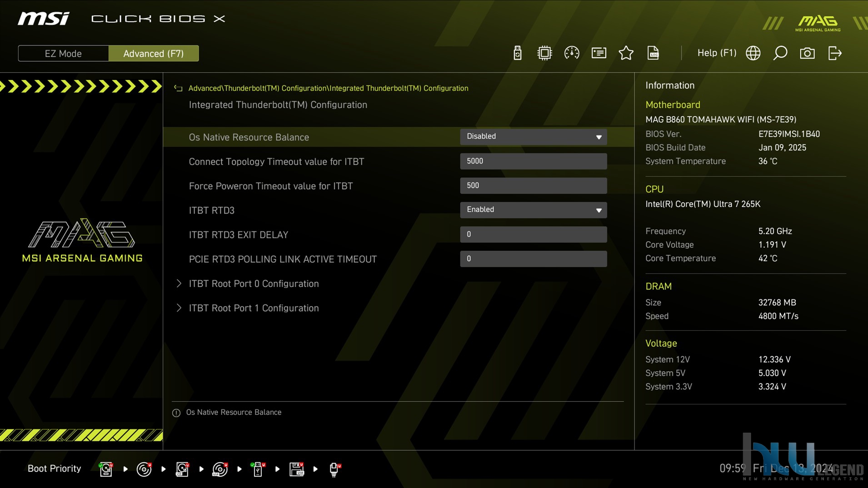Click info icon beside help description

point(176,413)
